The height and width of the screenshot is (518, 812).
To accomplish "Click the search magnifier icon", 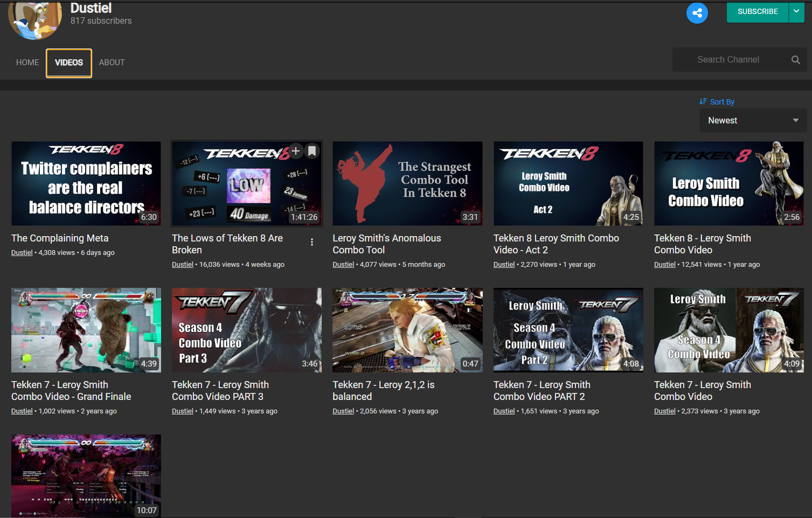I will click(795, 60).
